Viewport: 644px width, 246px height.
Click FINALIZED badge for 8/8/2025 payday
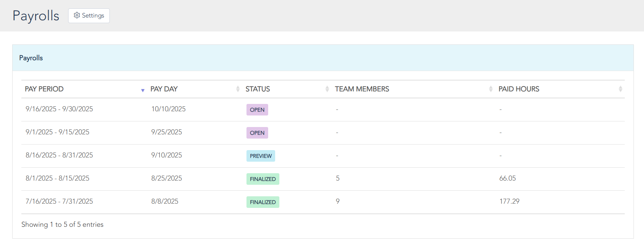(x=263, y=202)
